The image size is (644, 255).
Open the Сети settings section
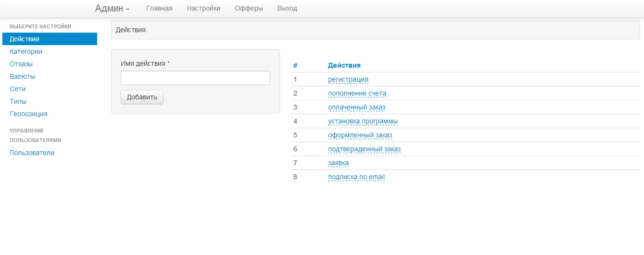(x=17, y=89)
